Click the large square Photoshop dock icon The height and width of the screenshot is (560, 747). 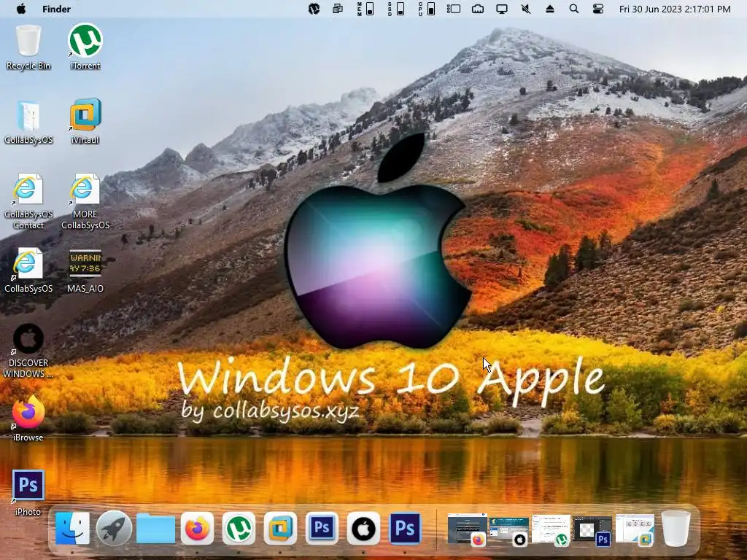(x=405, y=528)
